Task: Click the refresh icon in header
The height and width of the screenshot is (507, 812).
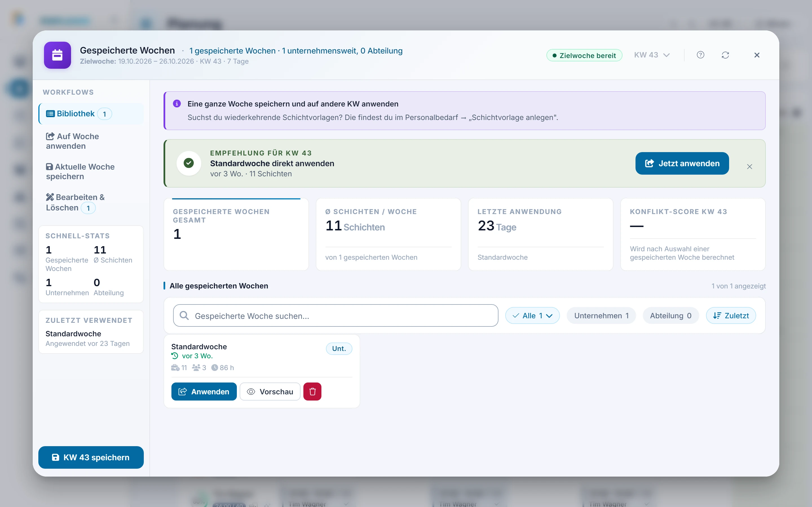Action: [725, 55]
